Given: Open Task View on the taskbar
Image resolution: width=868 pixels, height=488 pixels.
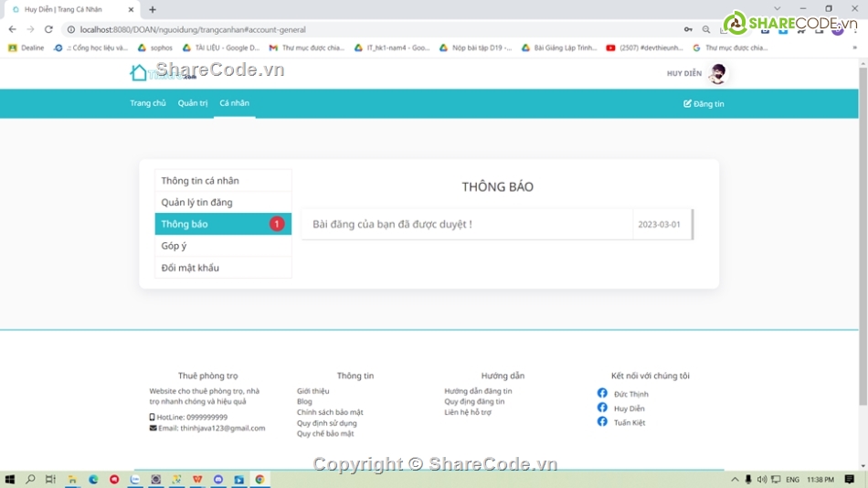Looking at the screenshot, I should (x=50, y=479).
